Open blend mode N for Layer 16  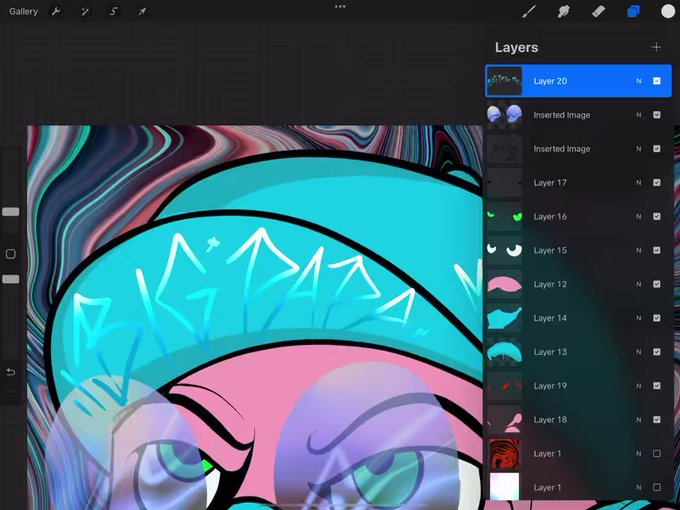pyautogui.click(x=638, y=216)
